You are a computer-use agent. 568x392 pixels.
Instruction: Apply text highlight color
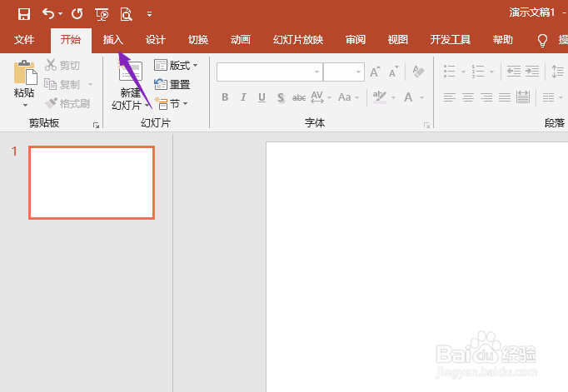click(380, 97)
